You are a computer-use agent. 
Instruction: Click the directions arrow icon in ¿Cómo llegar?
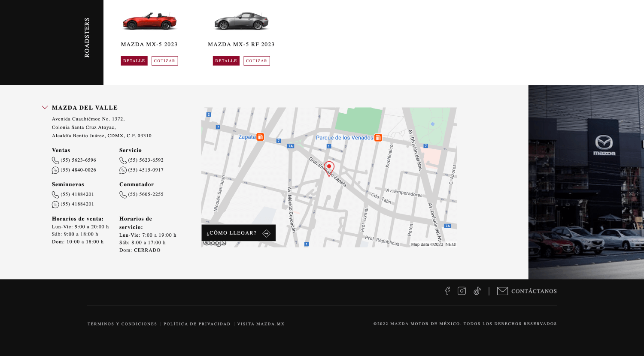pos(266,233)
